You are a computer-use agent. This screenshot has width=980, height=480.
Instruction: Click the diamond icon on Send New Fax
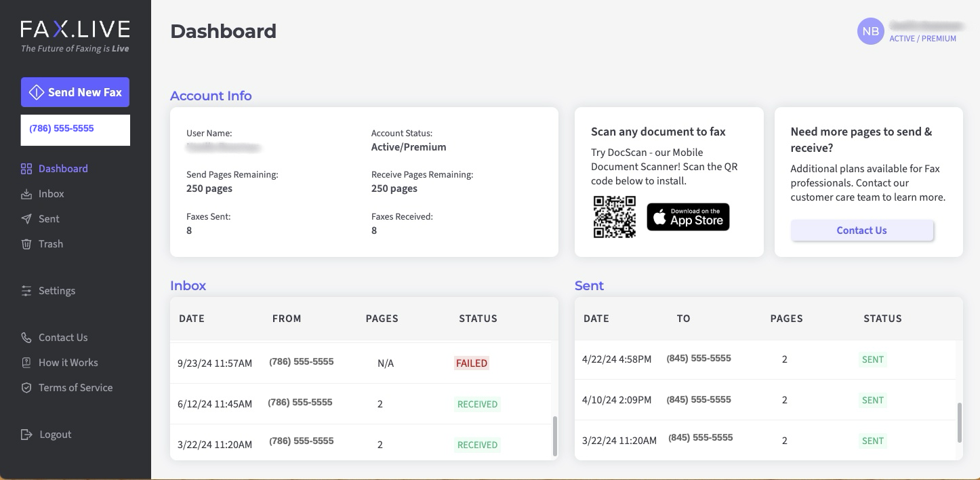pyautogui.click(x=37, y=92)
